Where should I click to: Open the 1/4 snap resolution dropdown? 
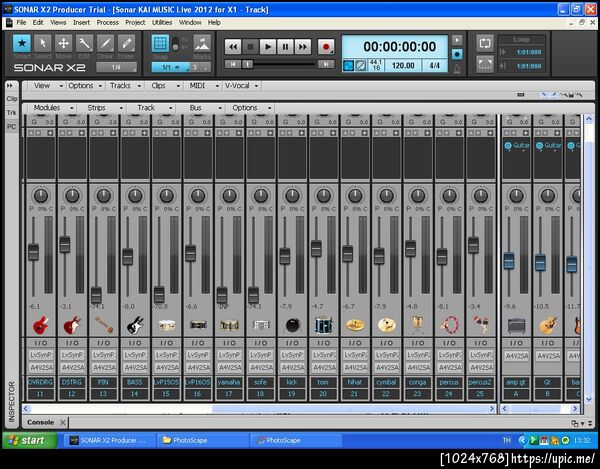(116, 67)
